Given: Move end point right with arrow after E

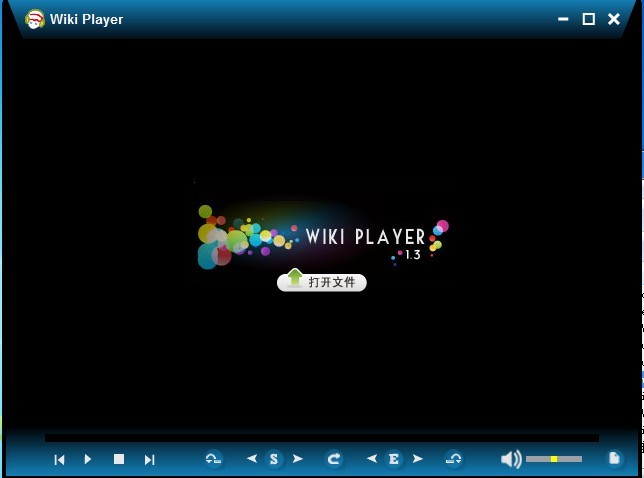Looking at the screenshot, I should 417,459.
